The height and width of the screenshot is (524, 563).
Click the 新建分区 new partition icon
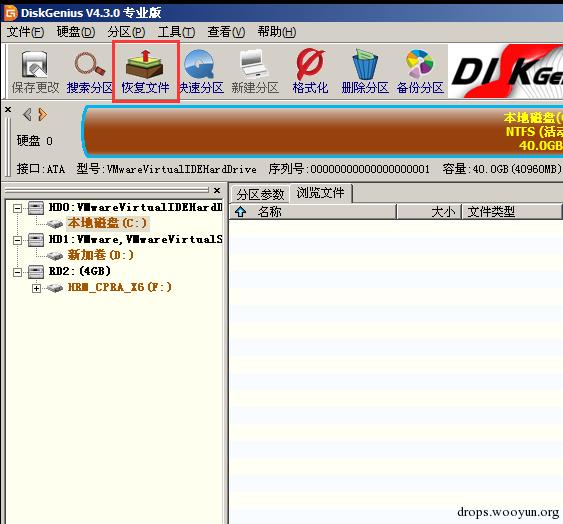coord(255,72)
